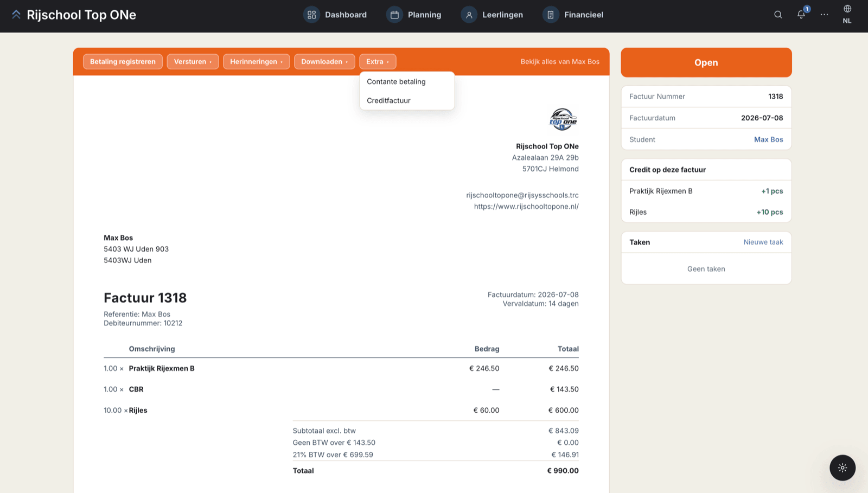Click Nieuwe taak link
This screenshot has height=493, width=868.
[763, 242]
